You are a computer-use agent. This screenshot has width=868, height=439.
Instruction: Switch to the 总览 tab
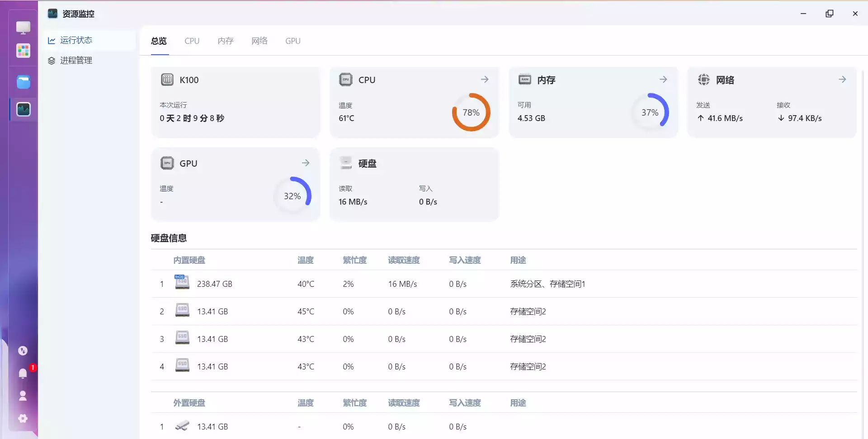coord(159,41)
